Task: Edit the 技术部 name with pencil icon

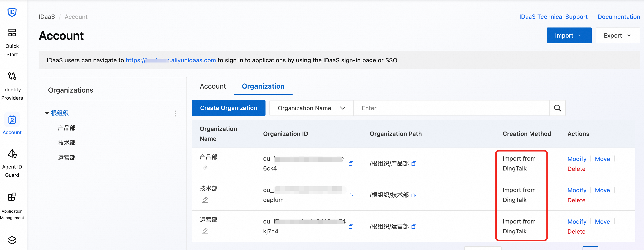Action: tap(205, 199)
